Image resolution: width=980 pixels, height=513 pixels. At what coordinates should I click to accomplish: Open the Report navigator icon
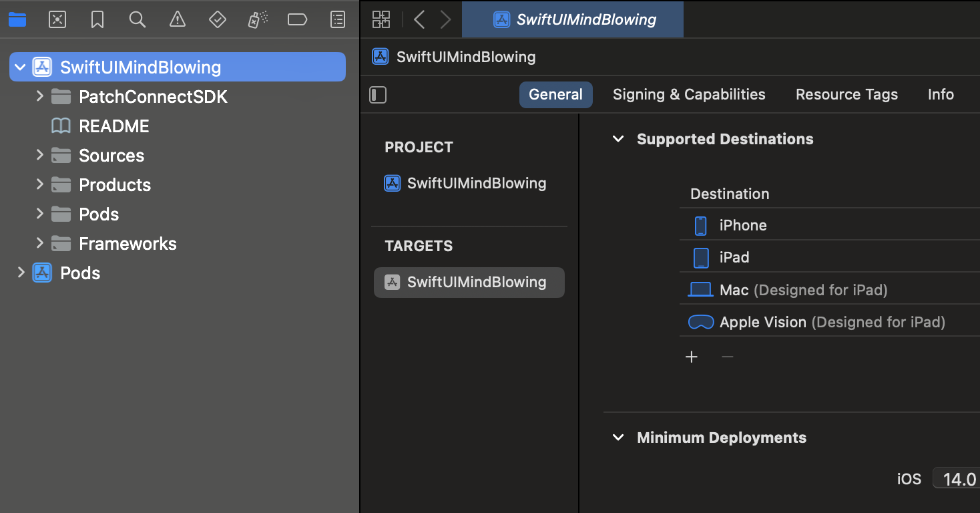338,20
